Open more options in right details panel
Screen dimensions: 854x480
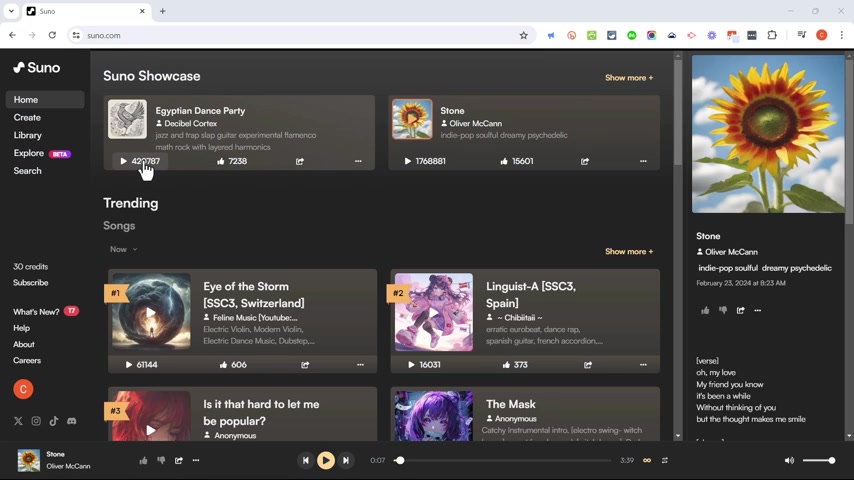coord(758,311)
